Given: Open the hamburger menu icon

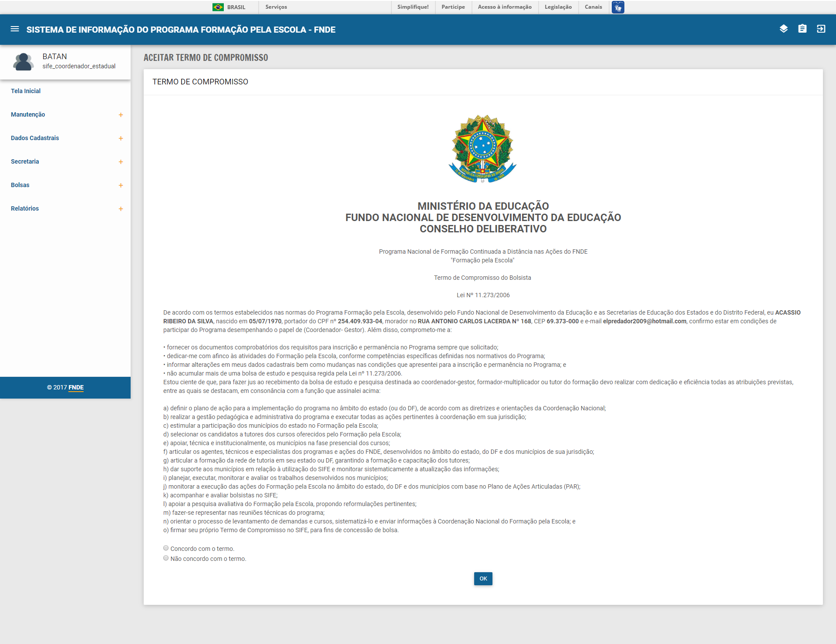Looking at the screenshot, I should pyautogui.click(x=15, y=29).
